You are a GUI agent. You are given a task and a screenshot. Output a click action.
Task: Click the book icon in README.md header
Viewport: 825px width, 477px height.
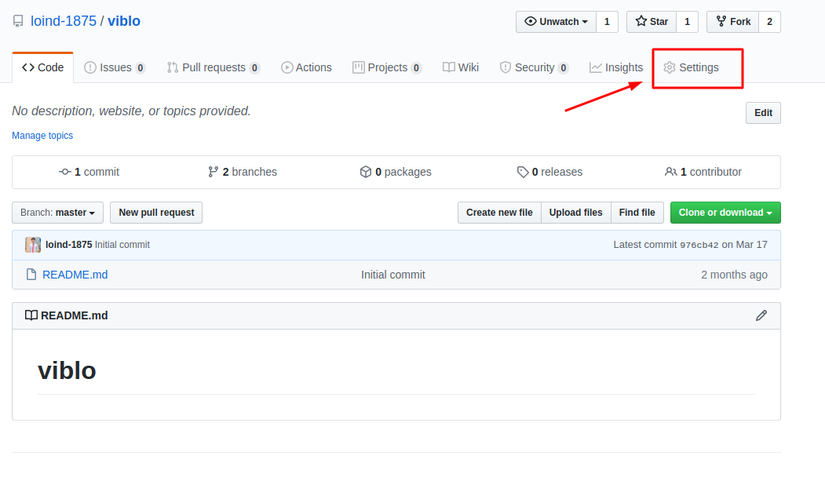(31, 316)
